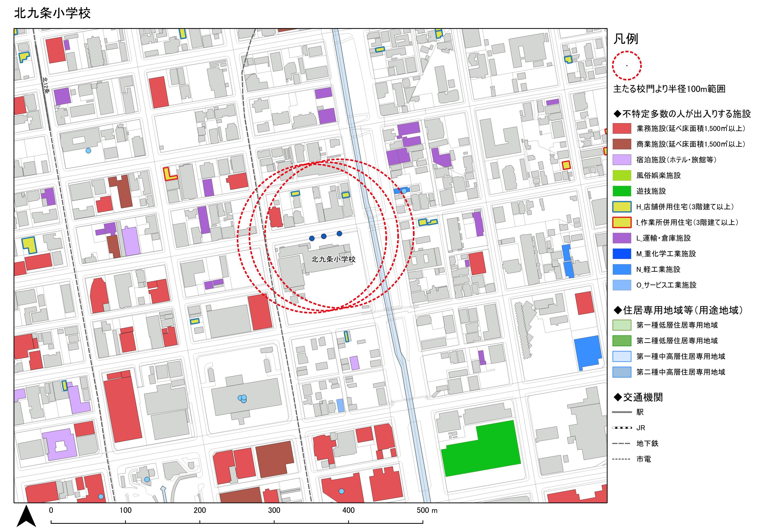Click the rightmost dark blue school gate dot
Screen dimensions: 759x532
click(339, 233)
